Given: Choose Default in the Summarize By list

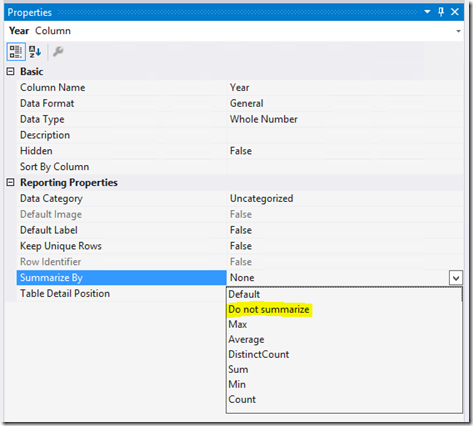Looking at the screenshot, I should (244, 294).
